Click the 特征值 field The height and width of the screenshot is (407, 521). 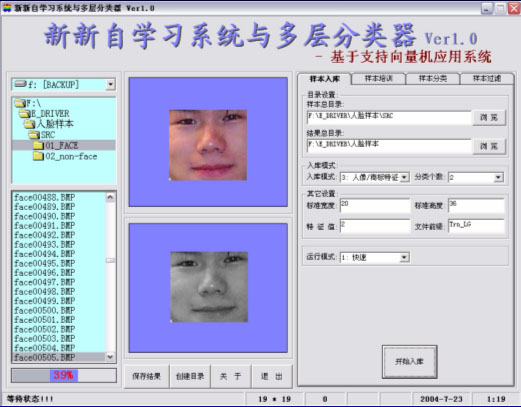point(375,226)
